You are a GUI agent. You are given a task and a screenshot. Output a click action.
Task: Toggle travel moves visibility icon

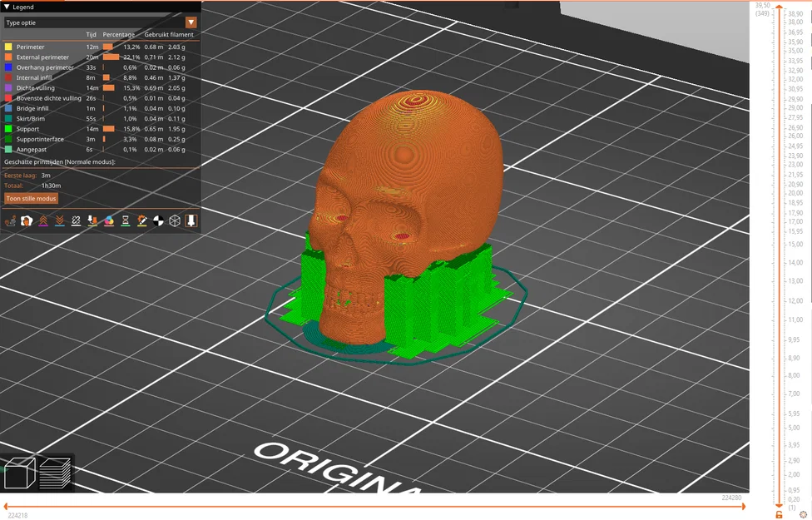pos(10,221)
